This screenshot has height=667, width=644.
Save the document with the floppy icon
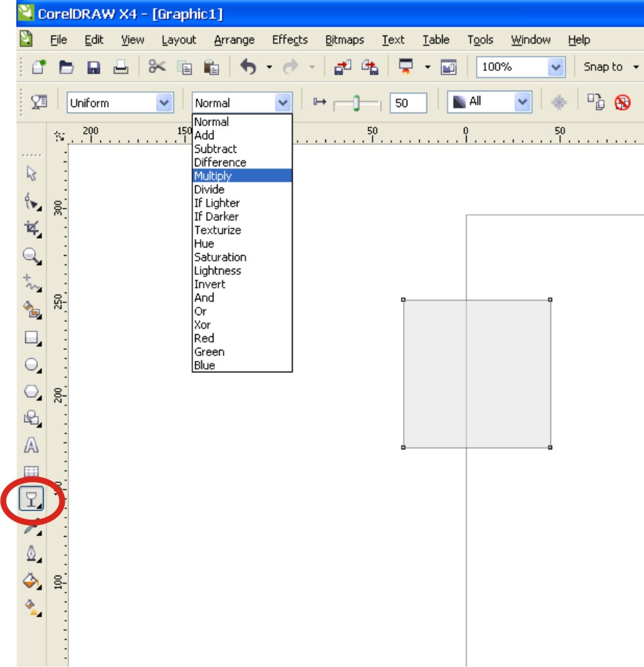93,68
